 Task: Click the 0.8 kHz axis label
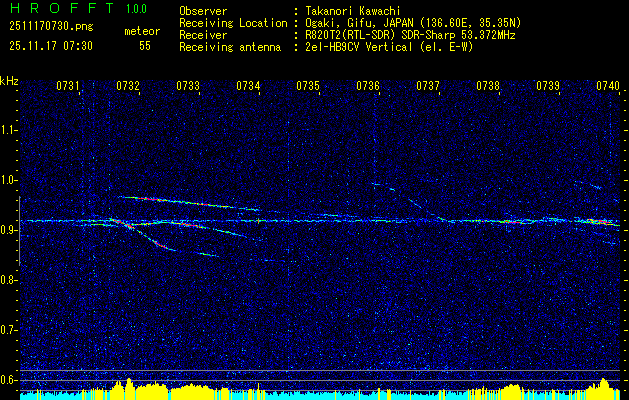tap(8, 280)
